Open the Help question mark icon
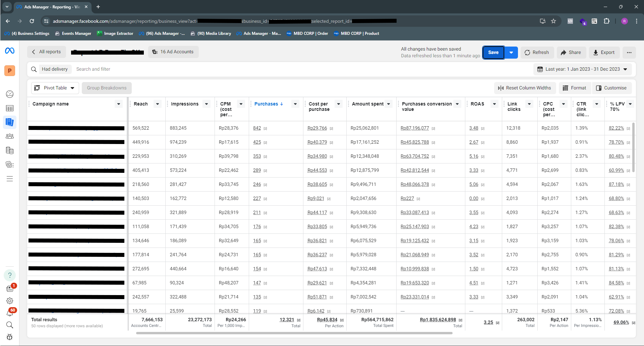 coord(10,275)
